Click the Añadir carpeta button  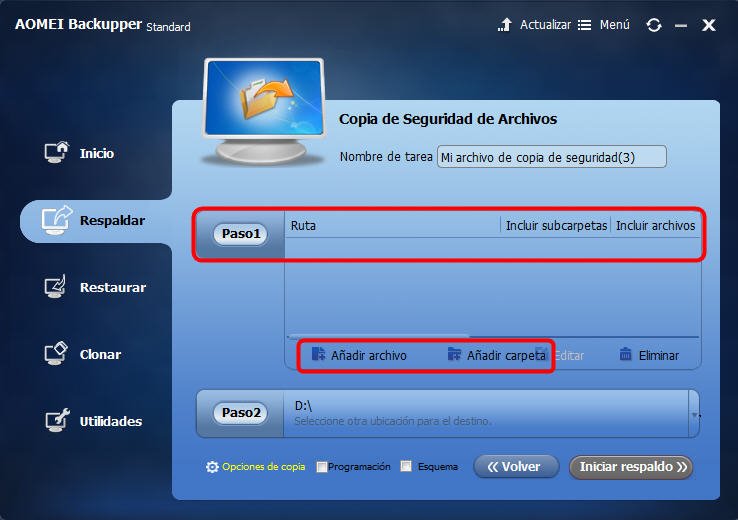(496, 355)
